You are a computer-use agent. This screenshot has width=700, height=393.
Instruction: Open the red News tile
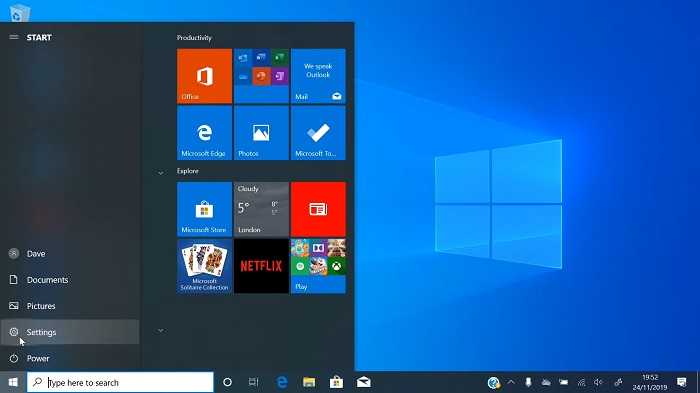point(318,209)
